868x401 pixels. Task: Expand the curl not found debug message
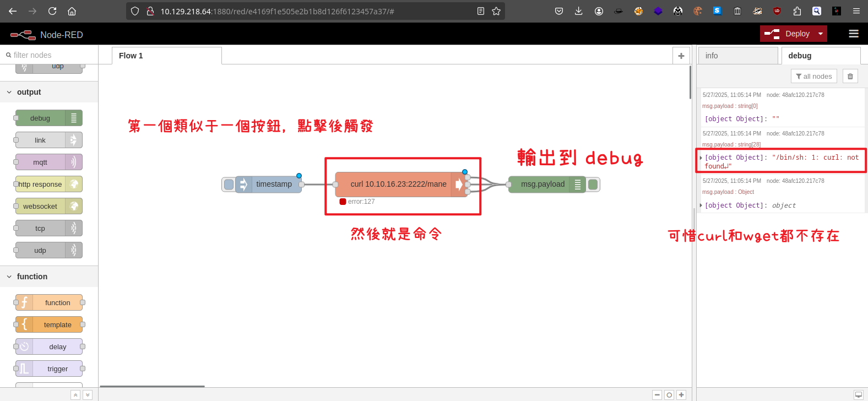[701, 158]
